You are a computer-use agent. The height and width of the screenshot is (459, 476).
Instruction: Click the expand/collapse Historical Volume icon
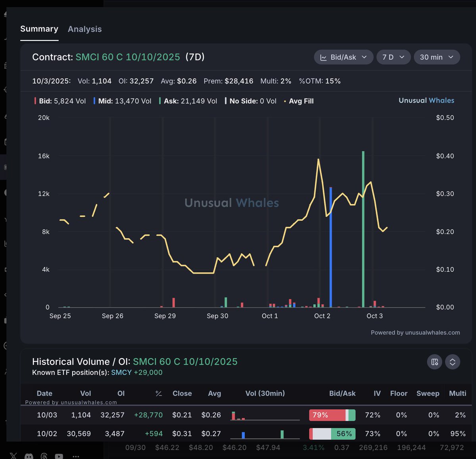tap(453, 362)
